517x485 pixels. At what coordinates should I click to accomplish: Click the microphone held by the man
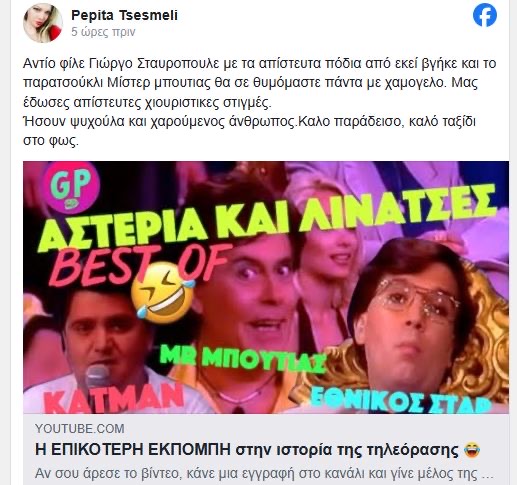pos(97,378)
